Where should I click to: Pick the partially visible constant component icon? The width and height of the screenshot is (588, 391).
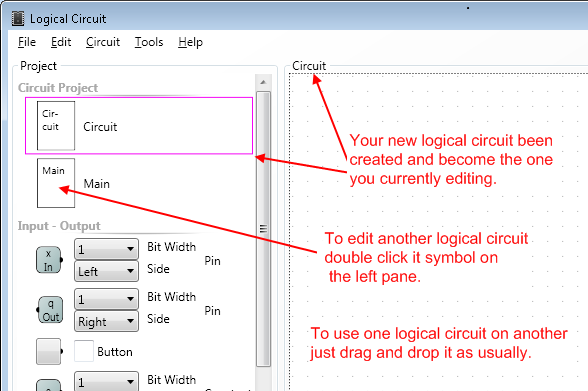tap(49, 385)
